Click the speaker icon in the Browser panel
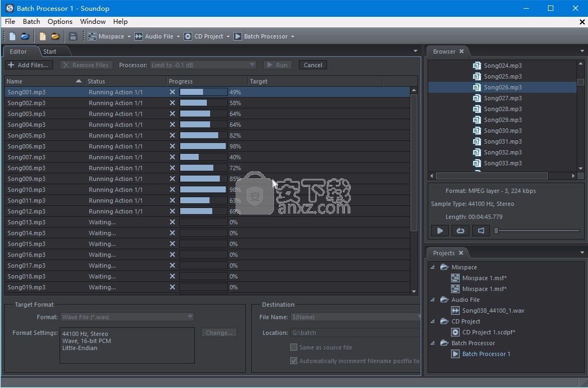This screenshot has width=588, height=388. [481, 230]
